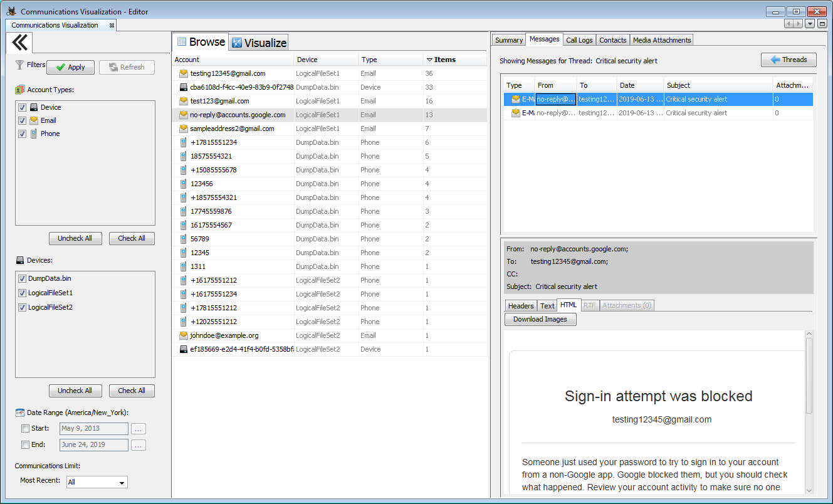Screen dimensions: 833x504
Task: Click device icon for ef185669 account row
Action: click(x=183, y=349)
